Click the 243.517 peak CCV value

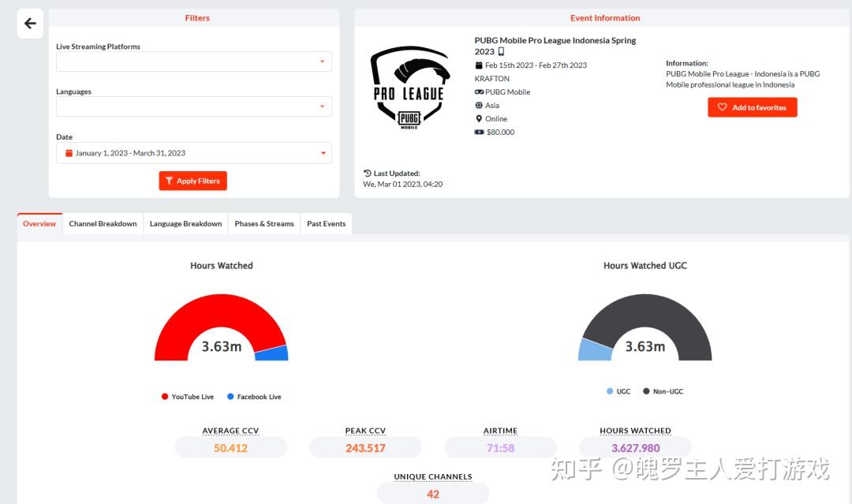365,448
